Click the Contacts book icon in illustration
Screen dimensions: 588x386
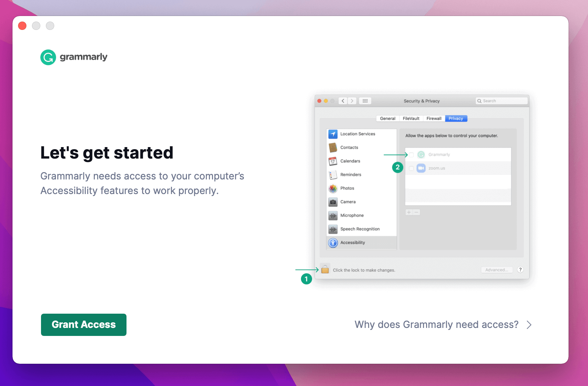pyautogui.click(x=333, y=147)
